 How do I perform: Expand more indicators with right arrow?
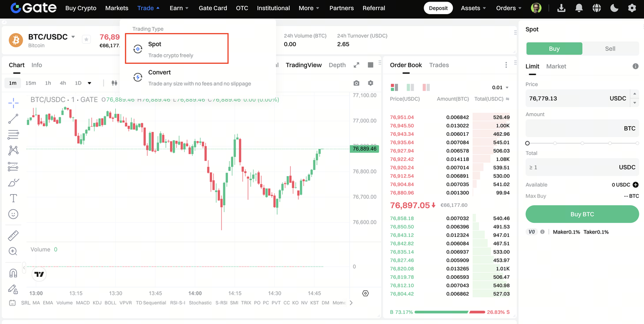[x=351, y=303]
